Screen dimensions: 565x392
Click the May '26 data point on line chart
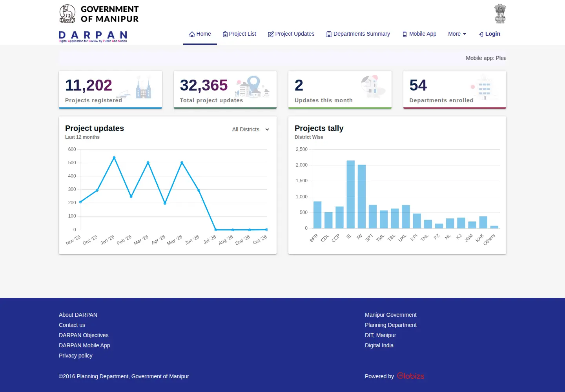click(x=182, y=162)
